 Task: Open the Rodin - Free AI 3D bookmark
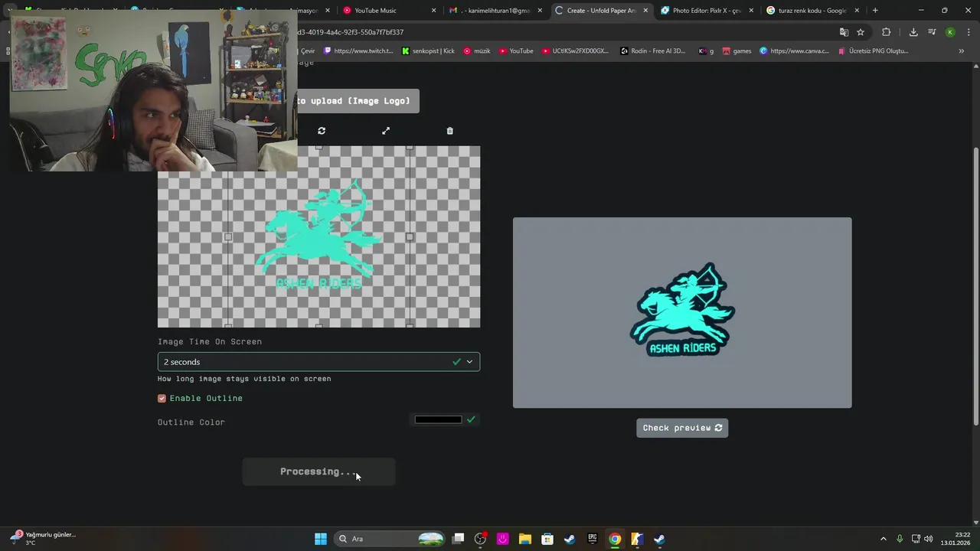653,51
